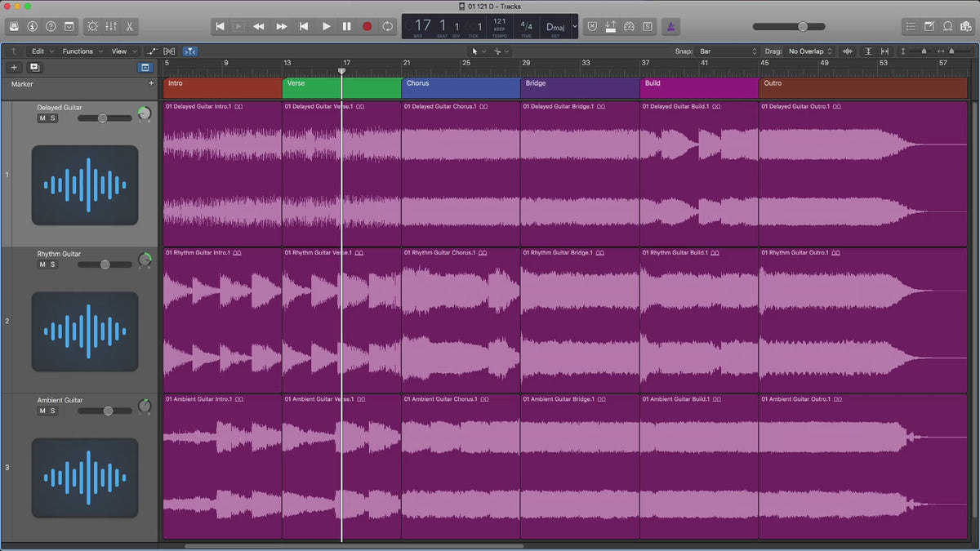The height and width of the screenshot is (551, 980).
Task: Toggle the metronome click
Action: click(670, 26)
